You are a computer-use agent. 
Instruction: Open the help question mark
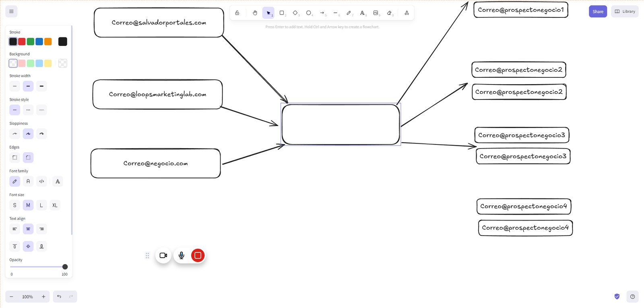pos(632,297)
